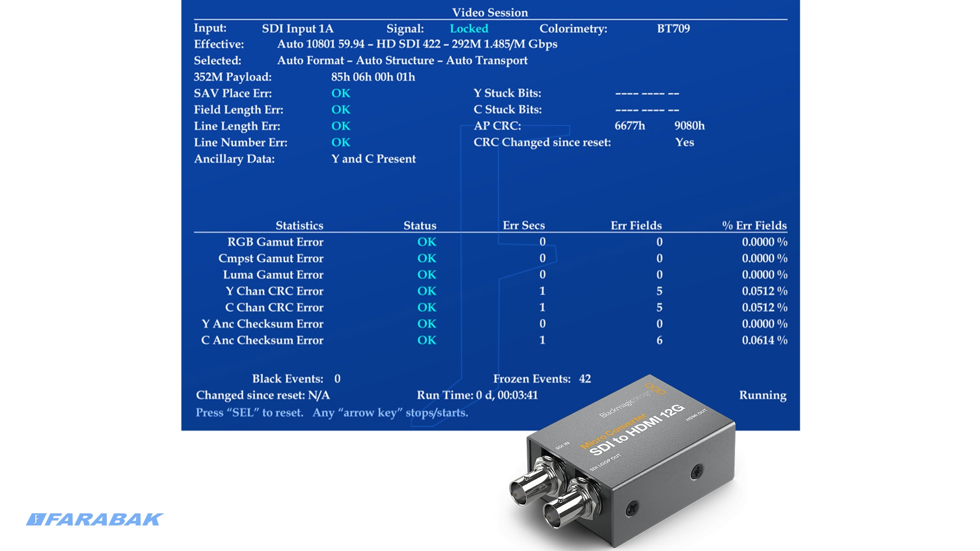Viewport: 980px width, 551px height.
Task: Click the C Anc Checksum Error label
Action: click(262, 340)
